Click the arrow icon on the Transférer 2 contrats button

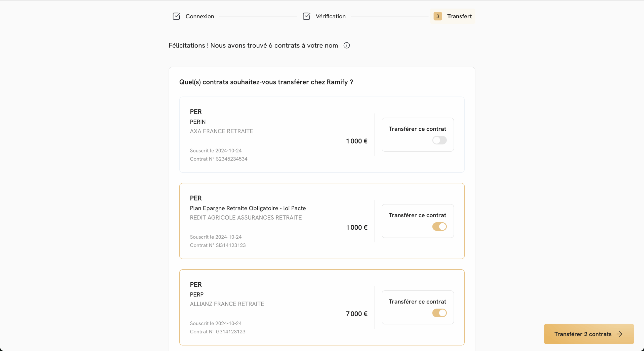pos(619,334)
